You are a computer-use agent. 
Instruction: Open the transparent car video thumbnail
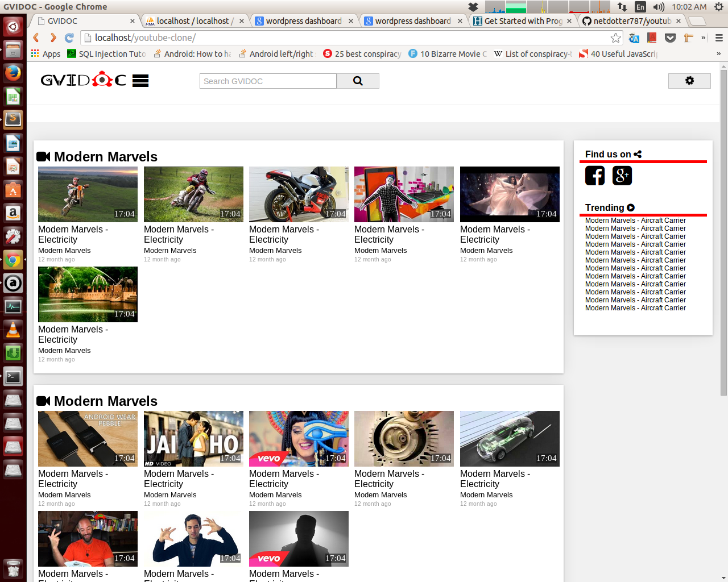pyautogui.click(x=510, y=438)
